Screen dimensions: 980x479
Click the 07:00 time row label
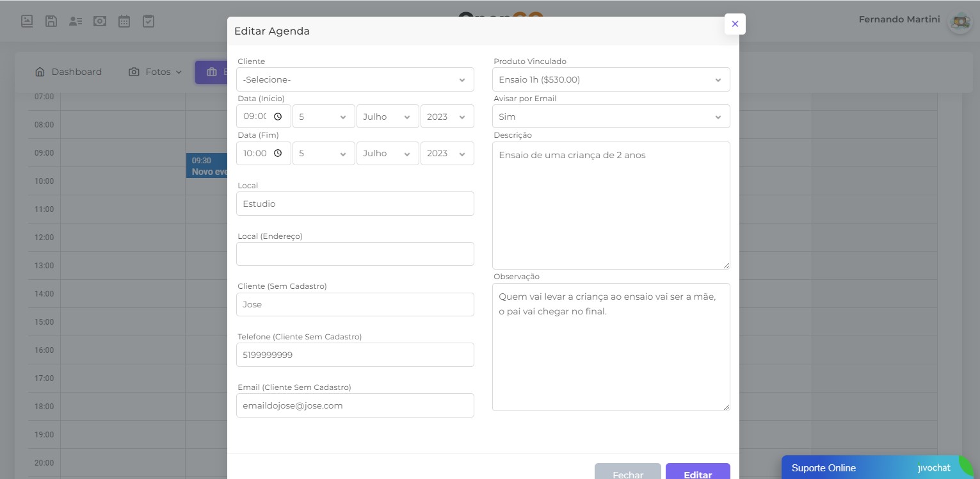[44, 97]
